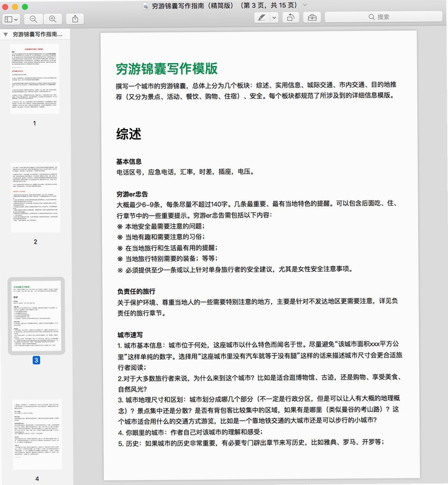Click the yellow minimize window button
This screenshot has height=485, width=448.
(x=15, y=7)
